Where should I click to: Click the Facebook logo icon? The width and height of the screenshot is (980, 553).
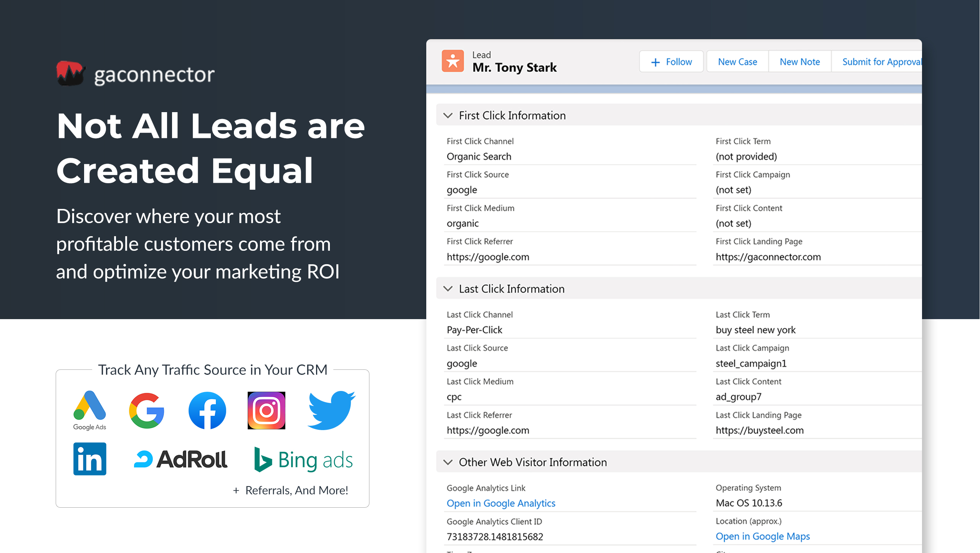(x=207, y=411)
